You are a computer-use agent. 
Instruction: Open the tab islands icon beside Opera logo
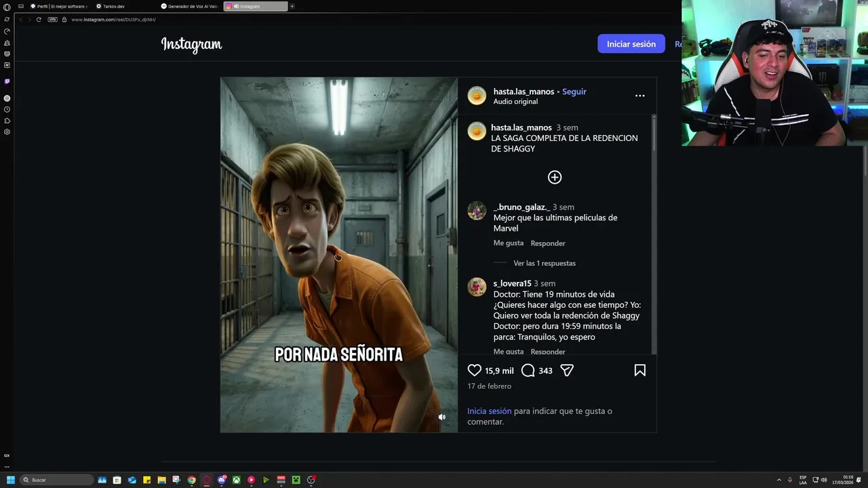point(21,6)
